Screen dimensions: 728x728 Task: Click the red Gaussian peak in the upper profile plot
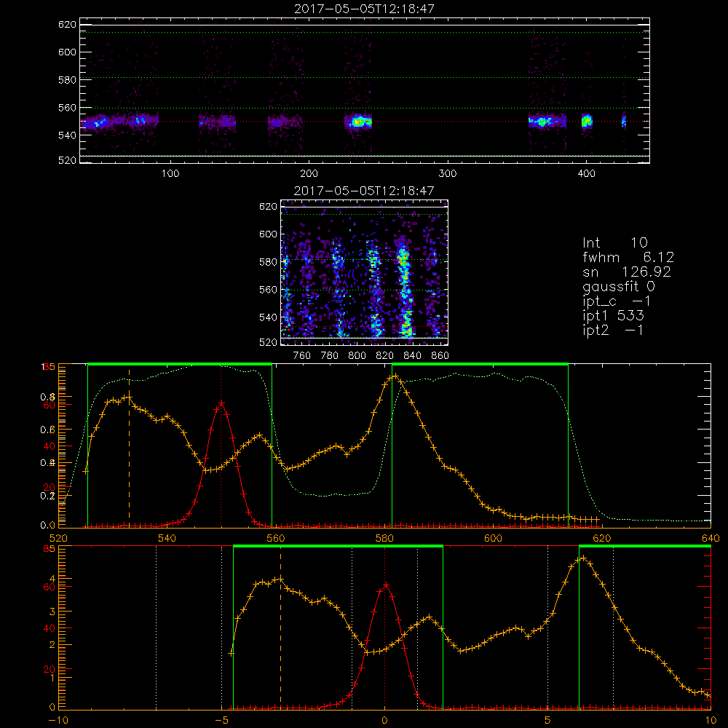(221, 403)
